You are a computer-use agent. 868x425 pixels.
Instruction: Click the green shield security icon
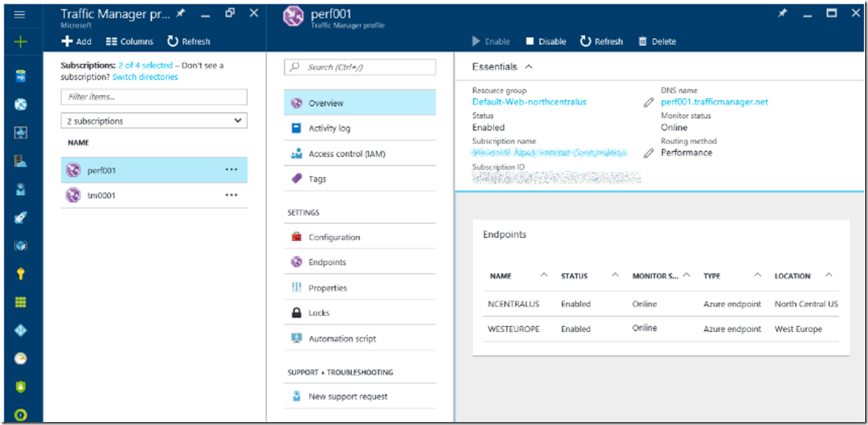(20, 387)
